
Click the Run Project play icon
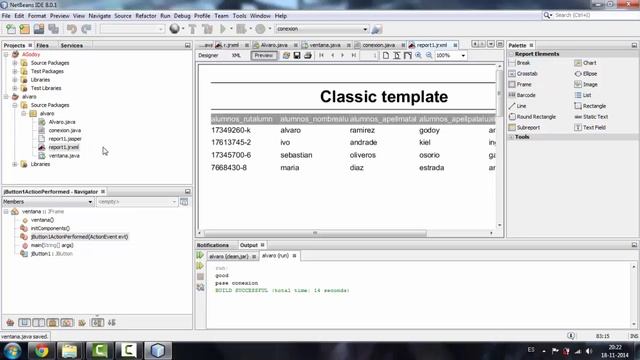[x=223, y=29]
